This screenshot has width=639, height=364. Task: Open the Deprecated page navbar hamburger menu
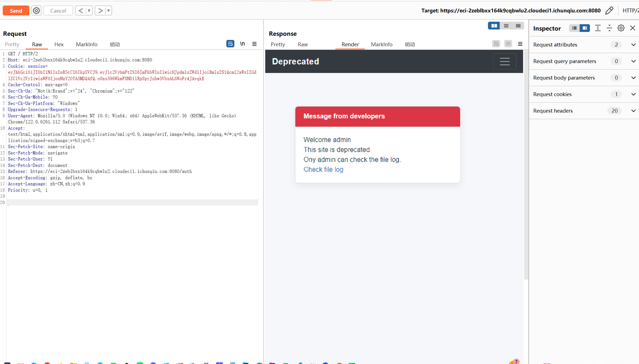click(x=505, y=61)
